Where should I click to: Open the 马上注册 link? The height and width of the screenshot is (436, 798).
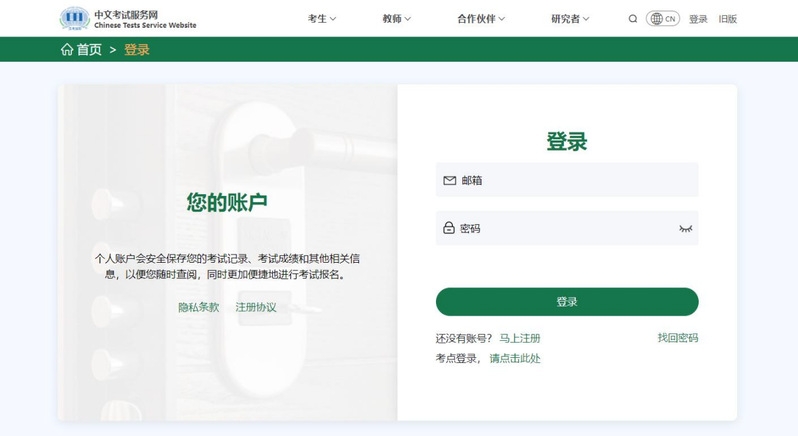pos(520,338)
